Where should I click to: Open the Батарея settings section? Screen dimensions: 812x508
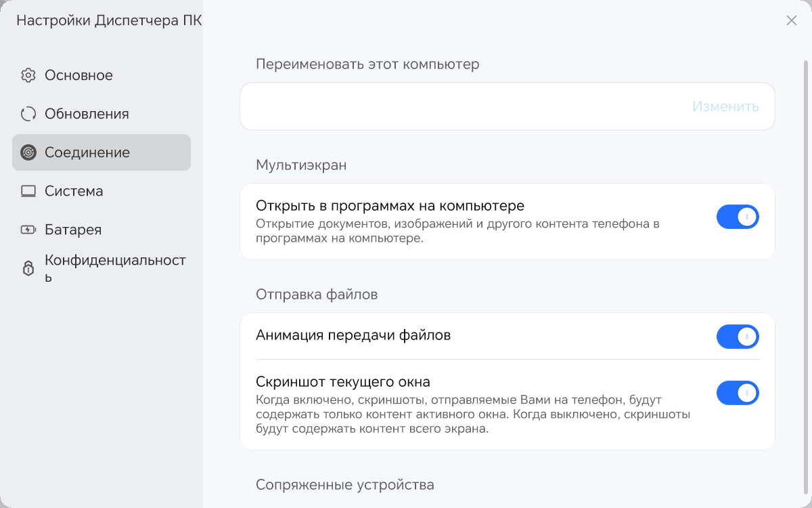pos(73,230)
